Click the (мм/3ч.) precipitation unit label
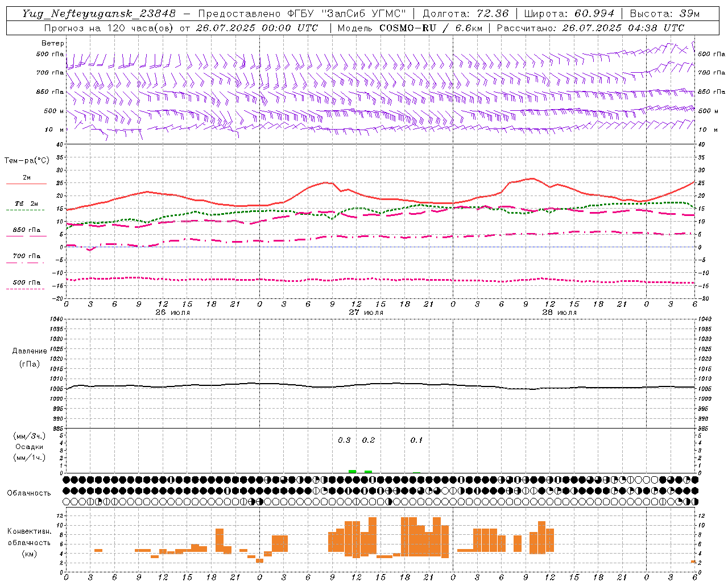The width and height of the screenshot is (728, 582). (30, 436)
